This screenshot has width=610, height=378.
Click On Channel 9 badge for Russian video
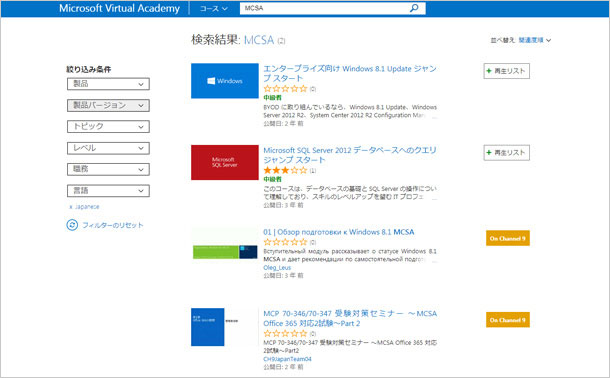pyautogui.click(x=508, y=238)
